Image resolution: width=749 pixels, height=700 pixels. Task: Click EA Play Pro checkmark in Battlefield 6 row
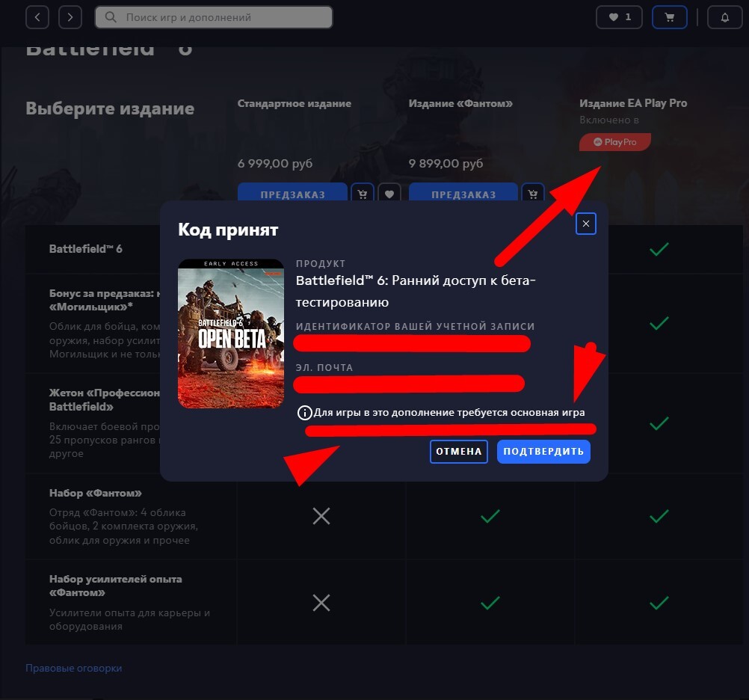659,249
